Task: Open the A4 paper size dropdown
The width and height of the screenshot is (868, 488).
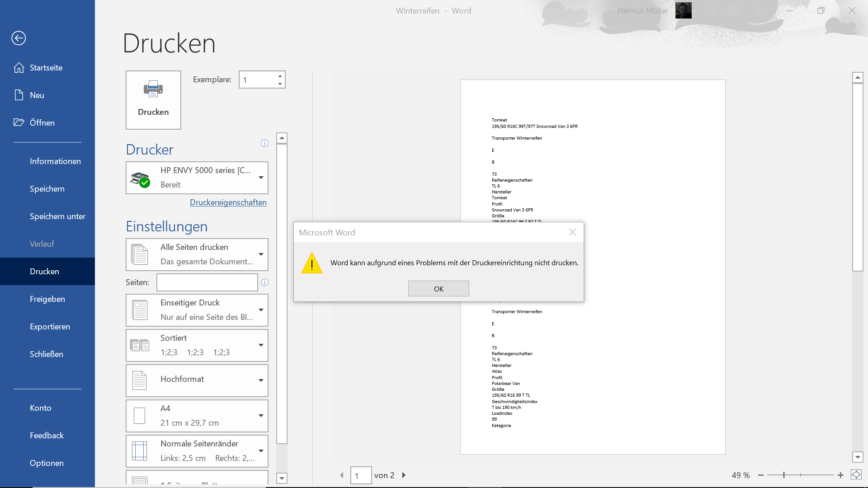Action: pyautogui.click(x=261, y=416)
